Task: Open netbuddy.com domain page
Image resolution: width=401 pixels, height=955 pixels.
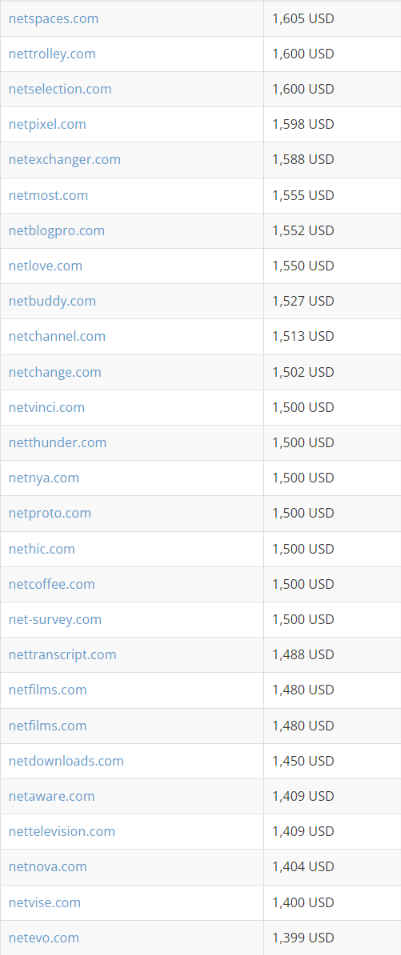Action: [52, 301]
